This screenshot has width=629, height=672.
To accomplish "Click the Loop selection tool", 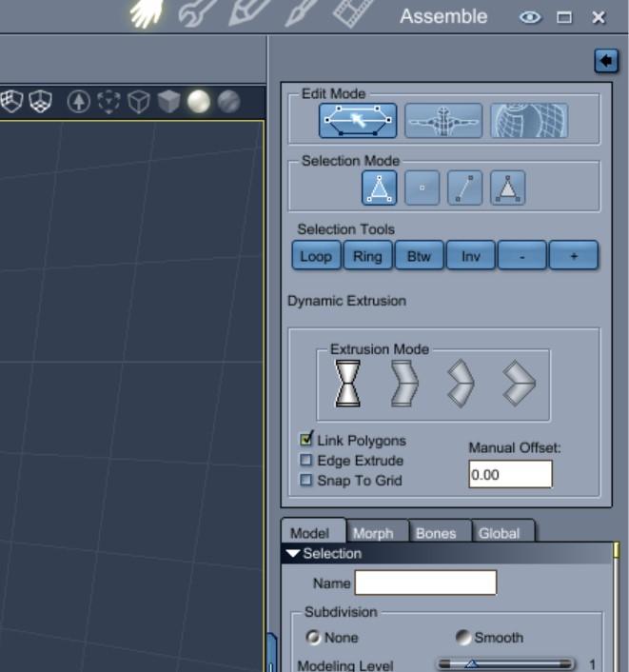I will point(316,256).
